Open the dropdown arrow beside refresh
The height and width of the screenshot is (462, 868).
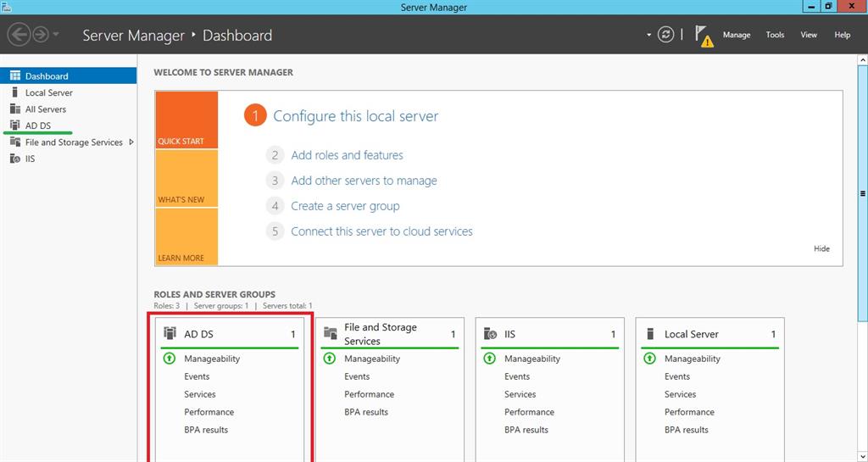pyautogui.click(x=648, y=35)
